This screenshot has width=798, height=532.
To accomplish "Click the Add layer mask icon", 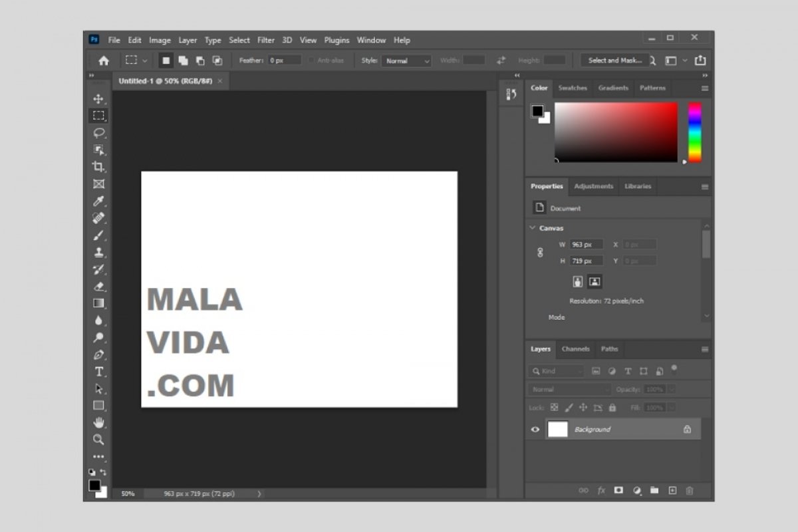I will point(618,490).
